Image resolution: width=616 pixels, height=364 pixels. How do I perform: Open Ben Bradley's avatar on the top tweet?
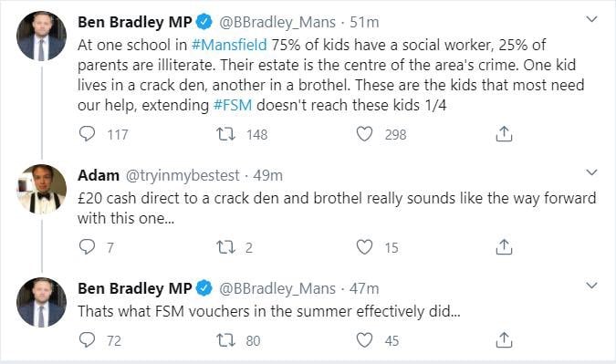[x=42, y=36]
